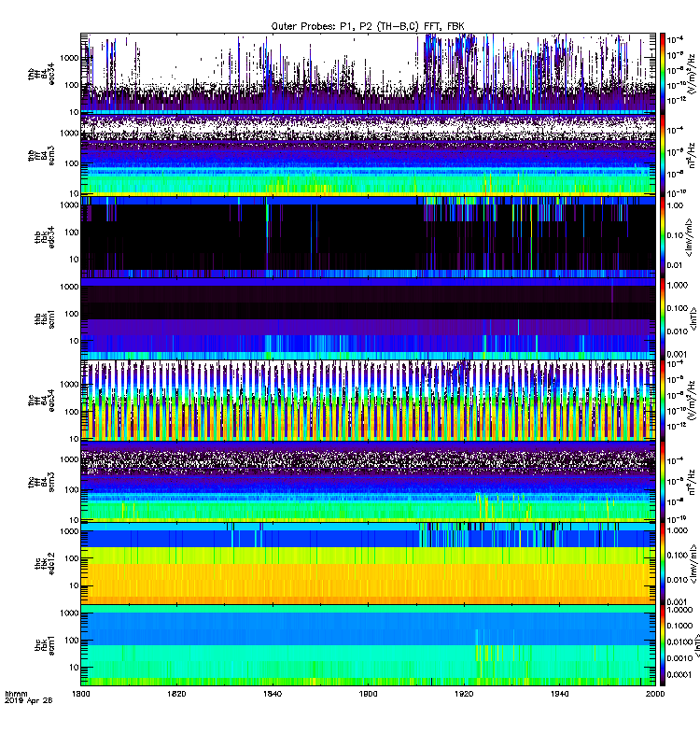The width and height of the screenshot is (700, 747).
Task: Click the plot title 'Outer Probes: P1, P2 (TH-B,C) FFT, FBK'
Action: (367, 26)
